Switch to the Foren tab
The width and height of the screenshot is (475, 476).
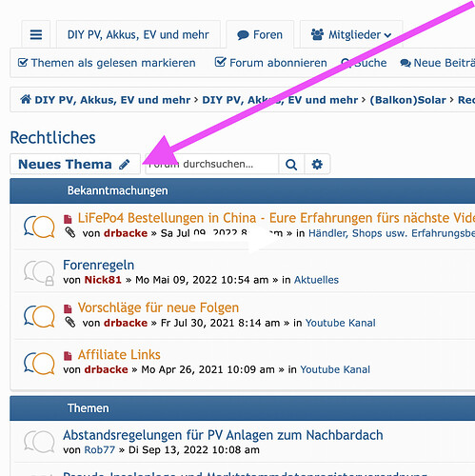coord(260,34)
